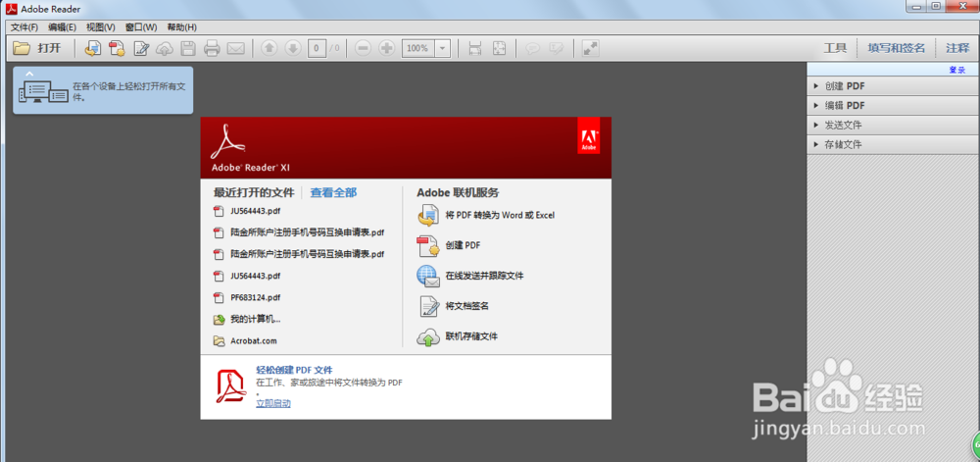Click the save floppy disk icon
The image size is (980, 462).
[188, 48]
